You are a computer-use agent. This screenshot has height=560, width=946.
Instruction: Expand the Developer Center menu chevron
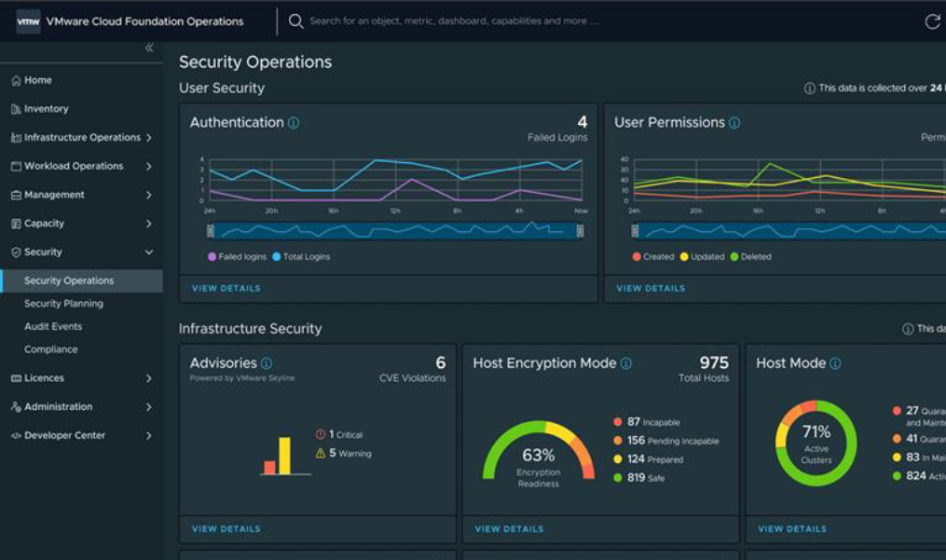click(x=148, y=436)
